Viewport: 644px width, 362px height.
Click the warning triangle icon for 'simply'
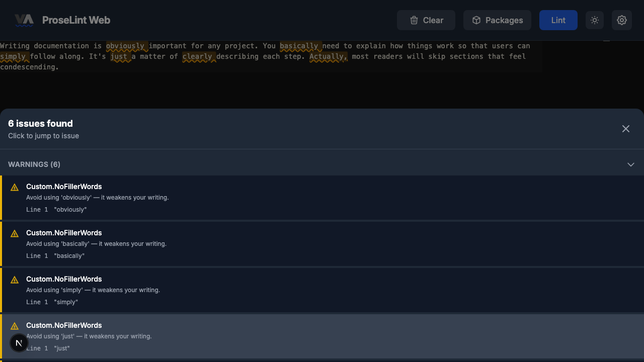15,280
